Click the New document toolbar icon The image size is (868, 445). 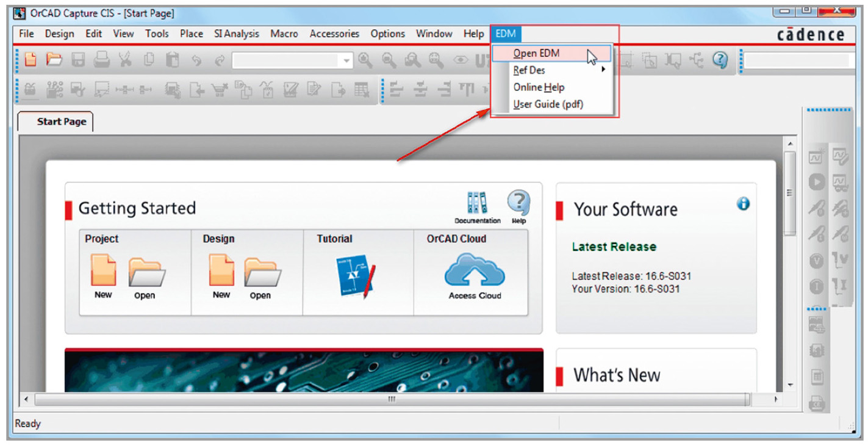coord(30,59)
